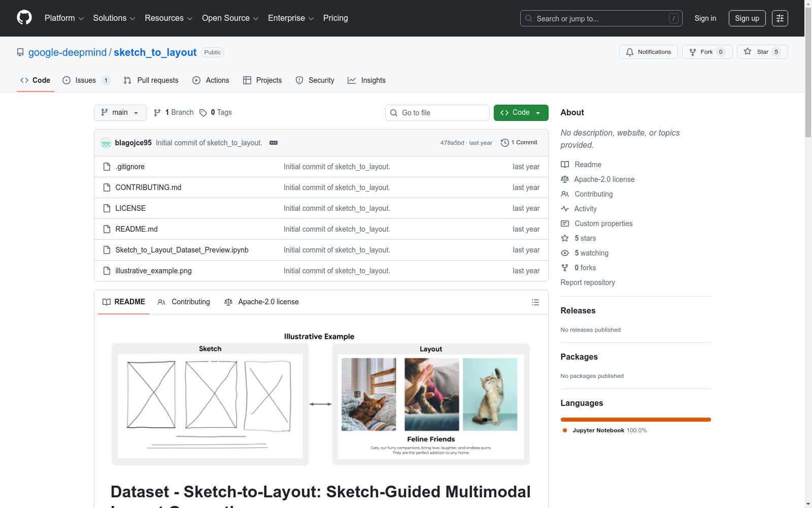Go to the google-deepmind organization page
This screenshot has height=508, width=812.
coord(67,52)
